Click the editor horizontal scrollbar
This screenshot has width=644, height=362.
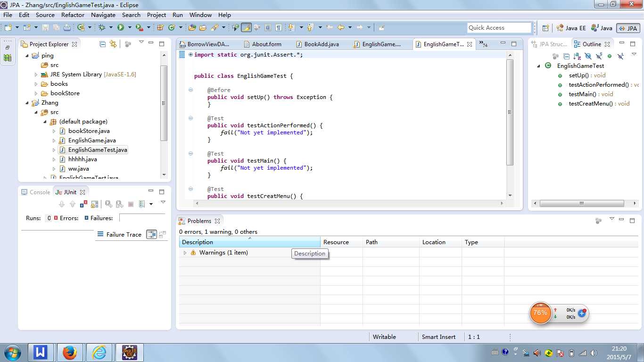[349, 203]
